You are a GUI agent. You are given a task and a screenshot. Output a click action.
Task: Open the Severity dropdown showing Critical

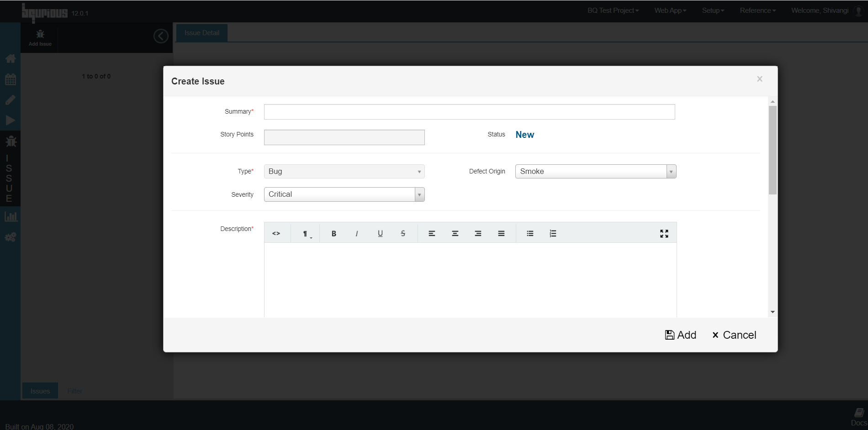coord(344,194)
